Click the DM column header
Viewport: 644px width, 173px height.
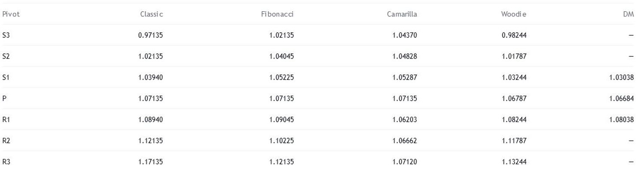pyautogui.click(x=629, y=14)
